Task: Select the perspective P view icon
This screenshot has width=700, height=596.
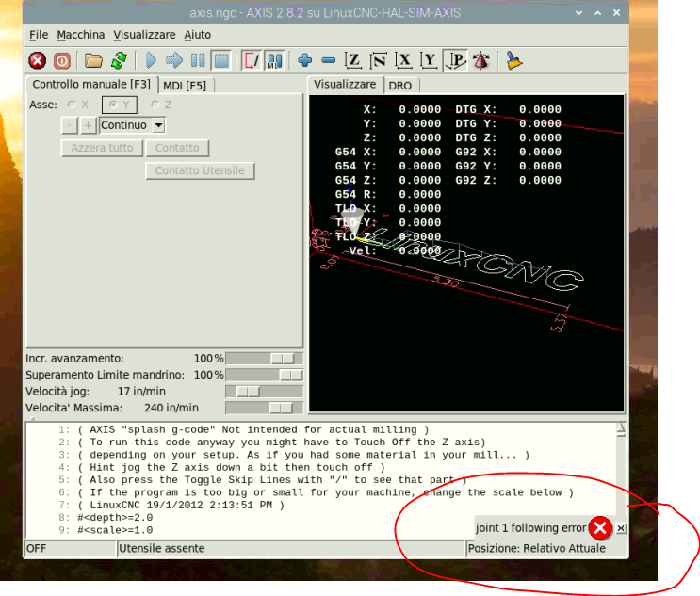Action: 455,60
